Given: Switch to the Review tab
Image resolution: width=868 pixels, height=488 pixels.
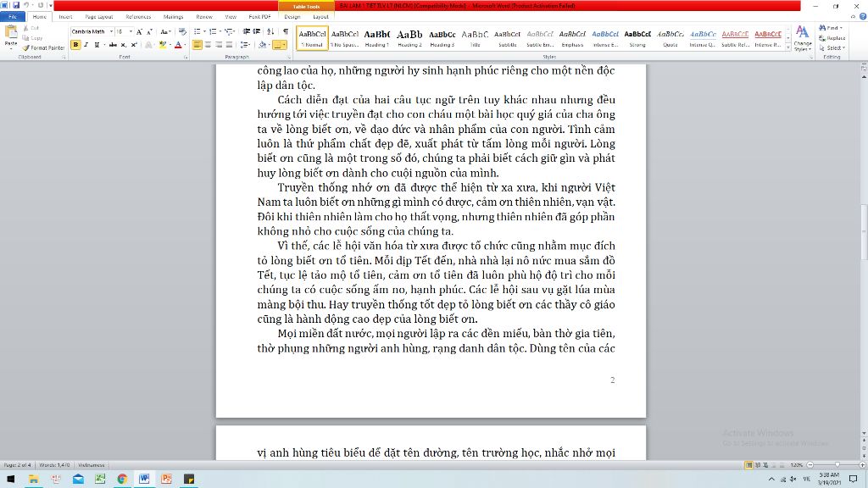Looking at the screenshot, I should pyautogui.click(x=204, y=17).
